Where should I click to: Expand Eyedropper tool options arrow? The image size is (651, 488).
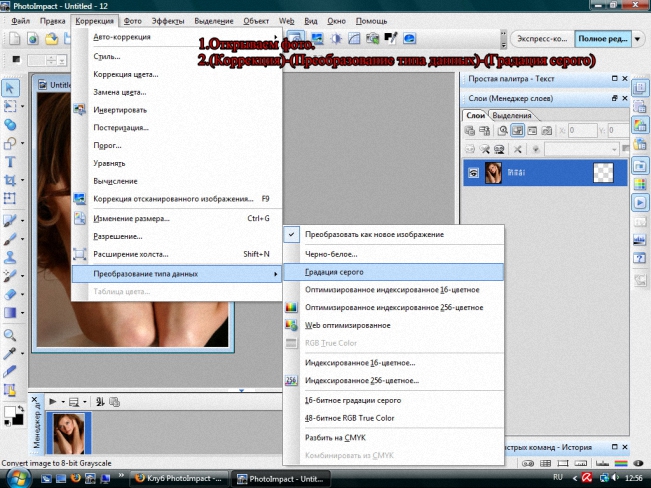coord(22,353)
